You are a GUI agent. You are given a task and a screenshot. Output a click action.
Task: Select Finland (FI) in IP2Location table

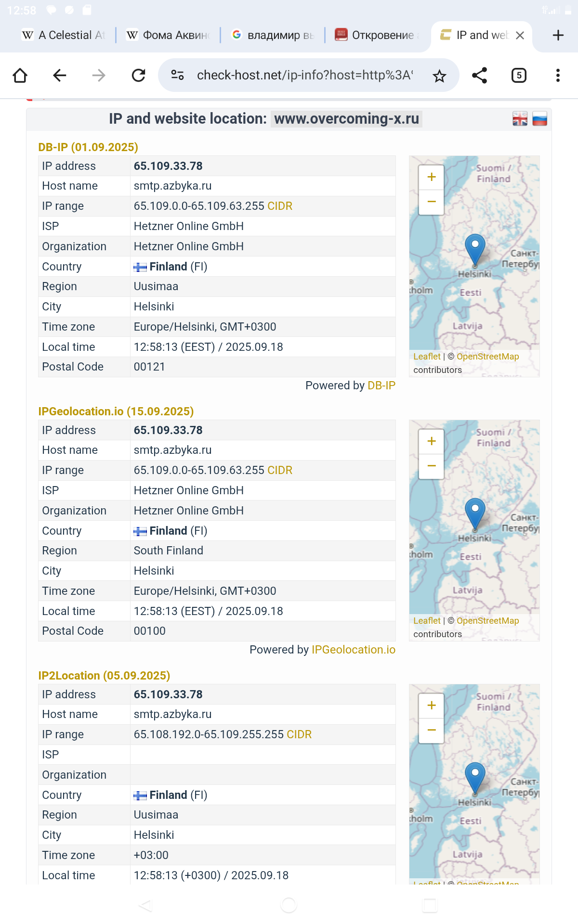(171, 795)
